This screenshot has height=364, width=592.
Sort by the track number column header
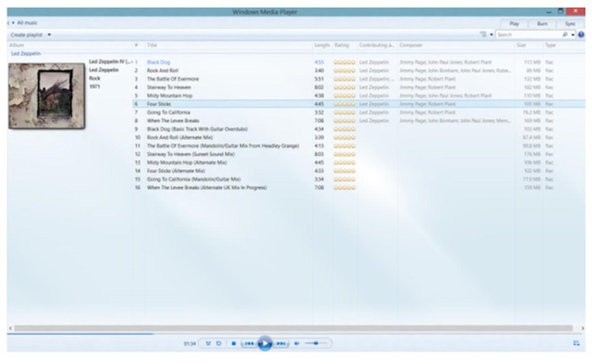[x=136, y=45]
